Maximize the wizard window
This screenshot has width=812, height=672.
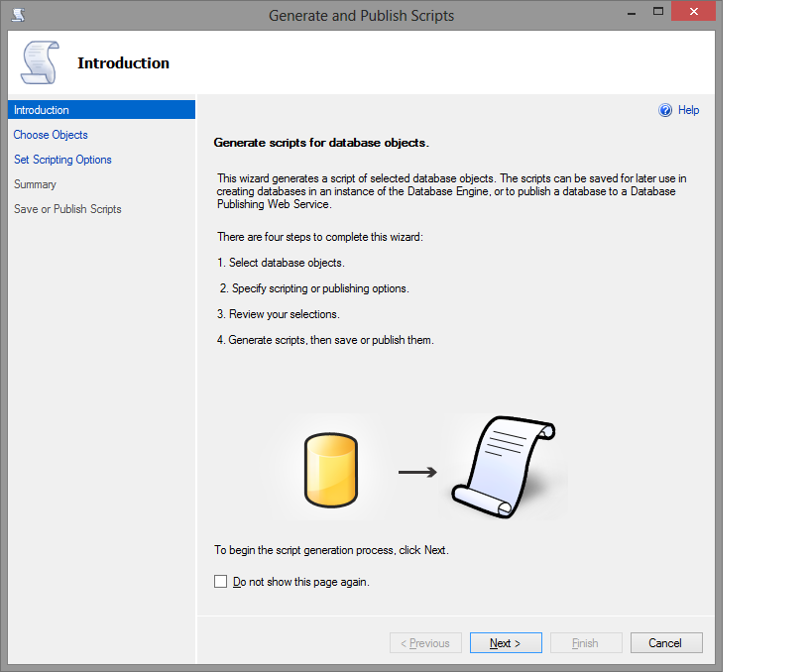(x=658, y=11)
